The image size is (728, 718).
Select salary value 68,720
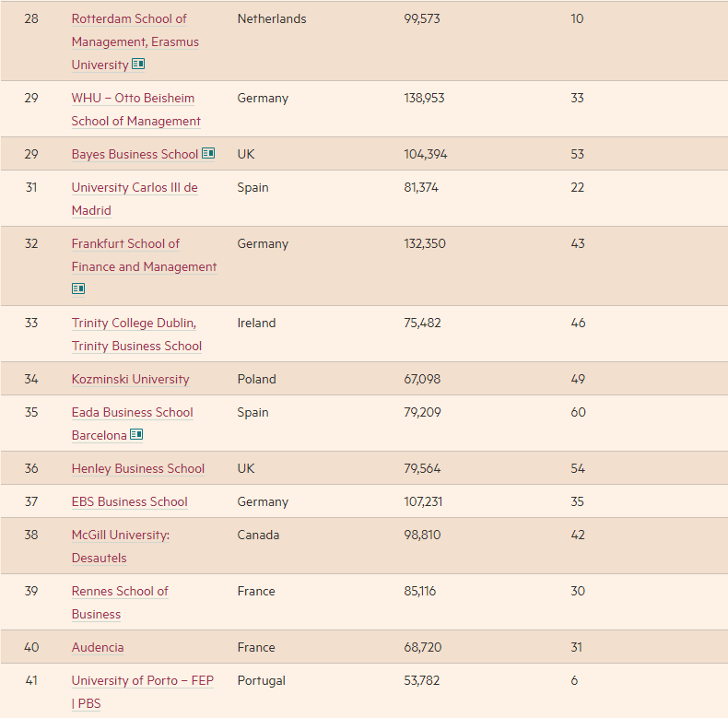pos(423,647)
